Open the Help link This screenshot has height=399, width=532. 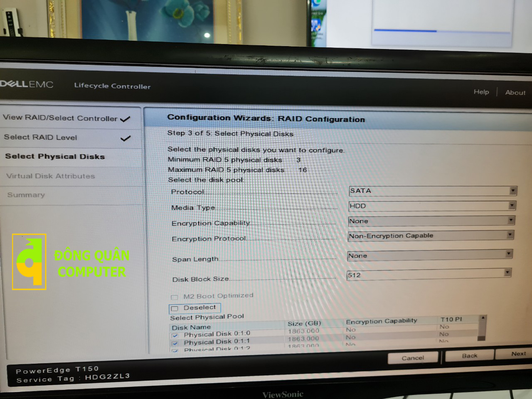(x=481, y=92)
